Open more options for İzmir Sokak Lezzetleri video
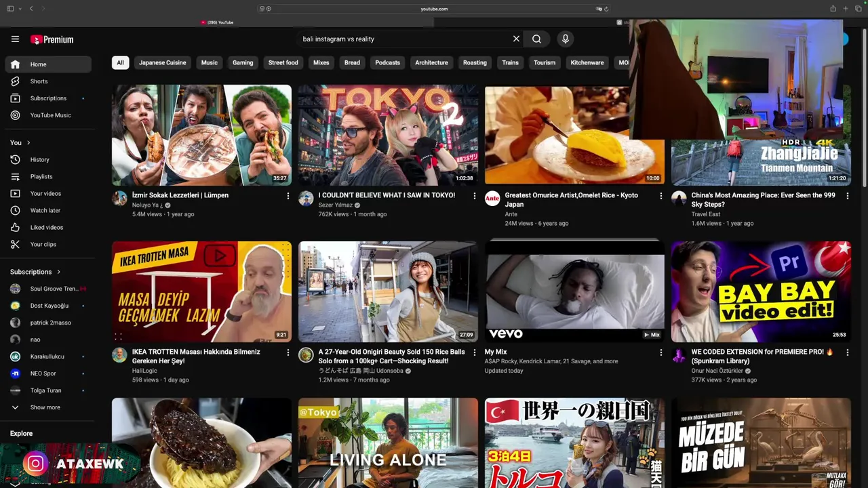868x488 pixels. coord(288,196)
